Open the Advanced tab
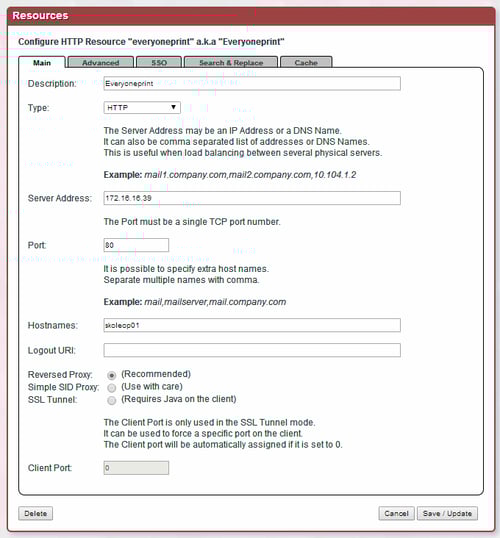This screenshot has width=500, height=538. point(101,62)
